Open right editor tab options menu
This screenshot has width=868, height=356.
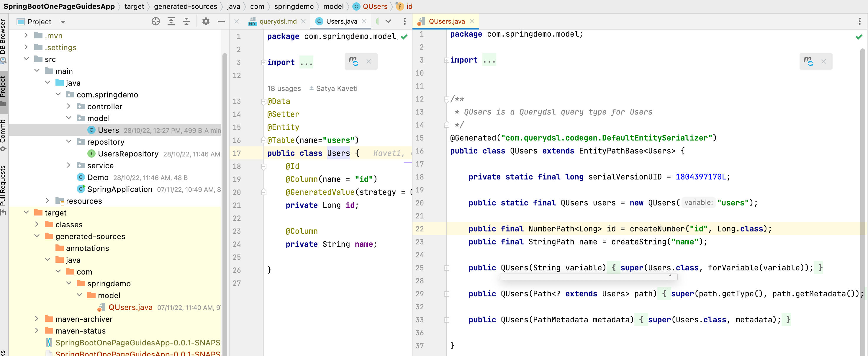click(x=859, y=22)
